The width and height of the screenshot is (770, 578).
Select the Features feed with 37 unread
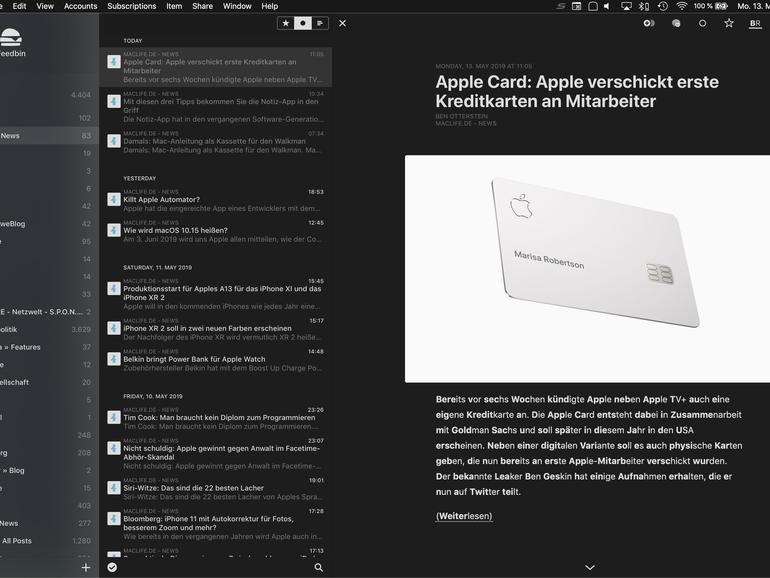(x=49, y=347)
